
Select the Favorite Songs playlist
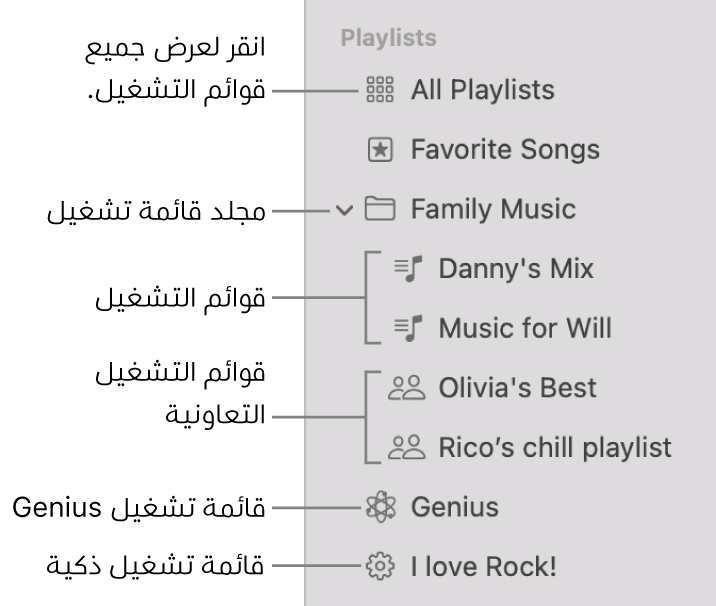coord(505,151)
